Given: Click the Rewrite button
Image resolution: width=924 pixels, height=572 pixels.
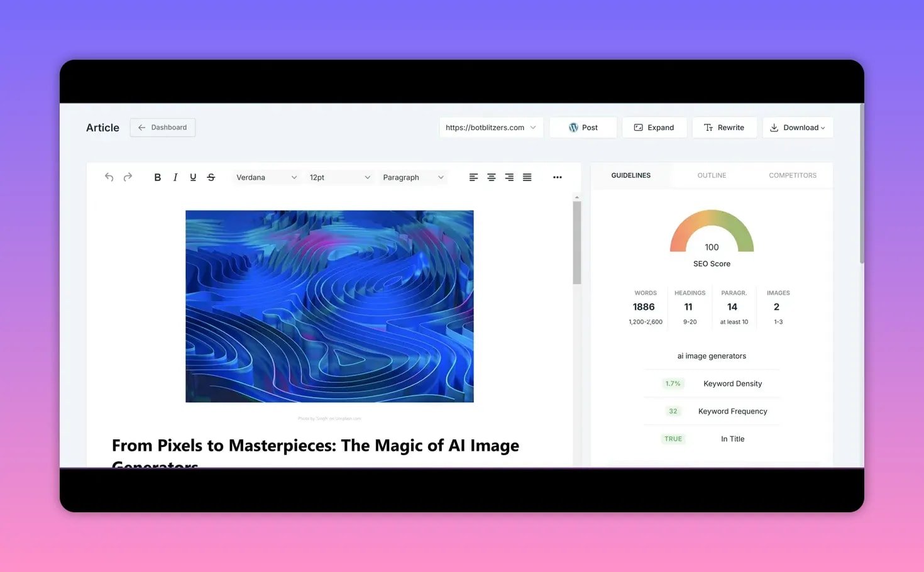Looking at the screenshot, I should click(x=724, y=128).
